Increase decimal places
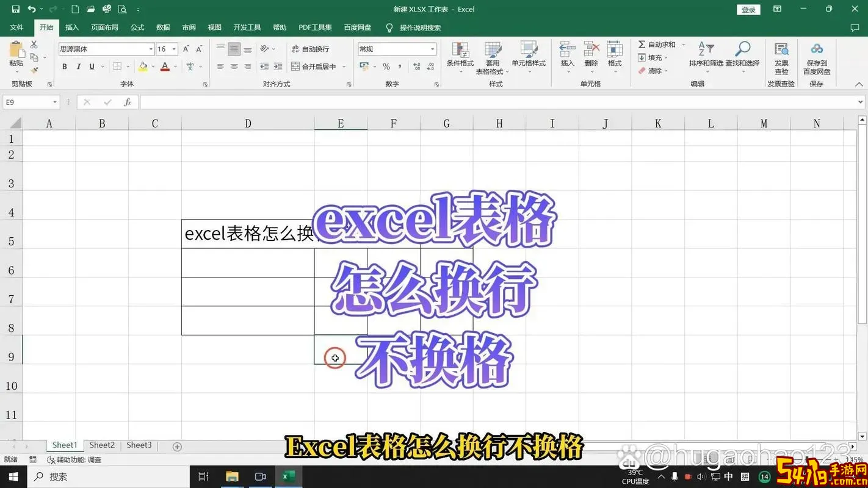The height and width of the screenshot is (488, 868). tap(417, 66)
